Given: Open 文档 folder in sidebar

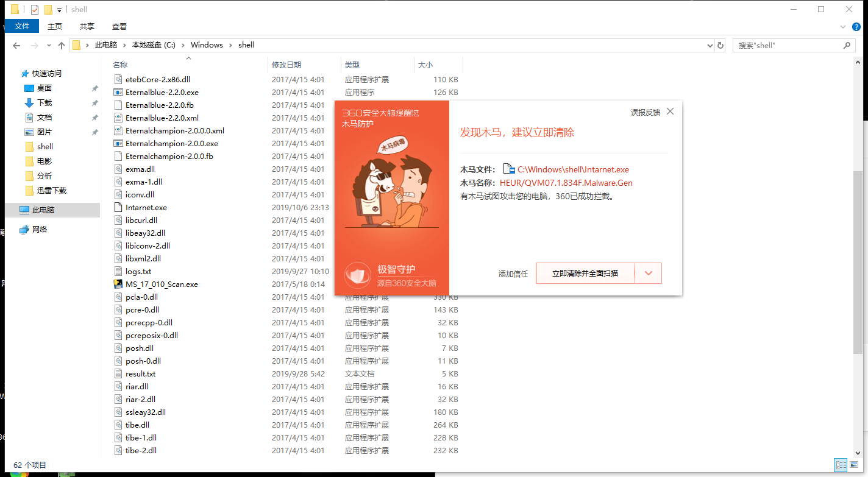Looking at the screenshot, I should coord(44,117).
